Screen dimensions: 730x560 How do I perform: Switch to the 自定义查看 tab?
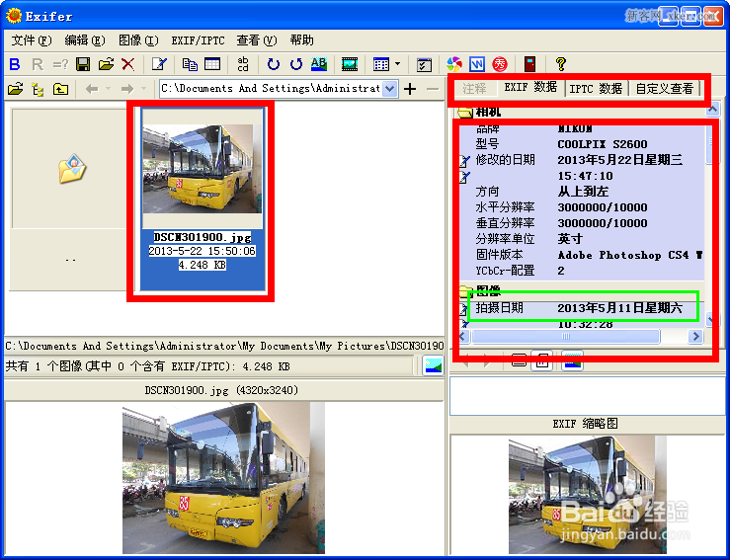point(664,88)
